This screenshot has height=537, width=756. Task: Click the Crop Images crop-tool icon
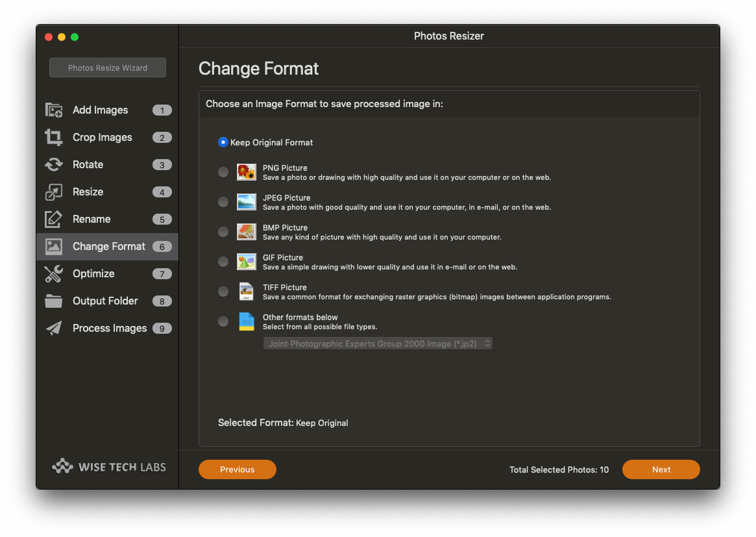[x=53, y=138]
